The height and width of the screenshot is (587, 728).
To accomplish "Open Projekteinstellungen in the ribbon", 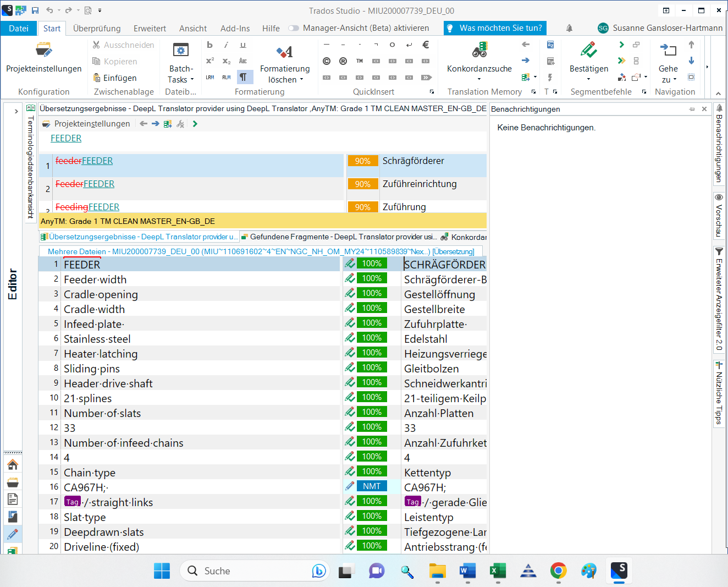I will click(x=43, y=58).
